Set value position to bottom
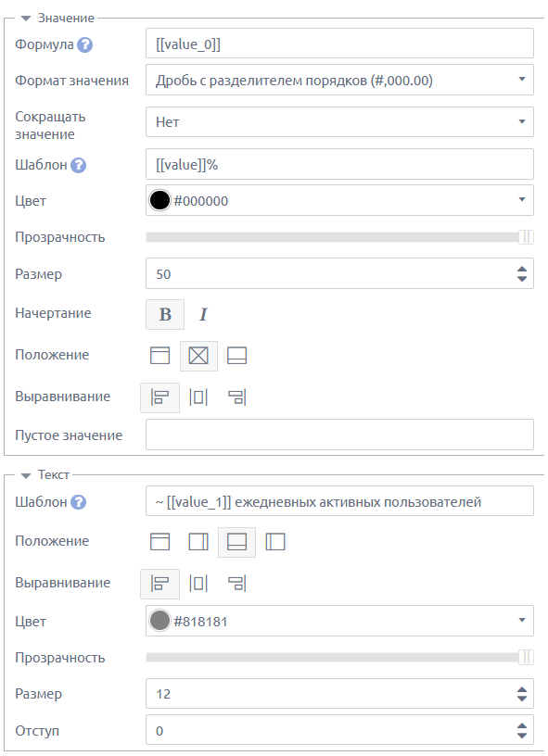The width and height of the screenshot is (548, 756). (x=236, y=356)
